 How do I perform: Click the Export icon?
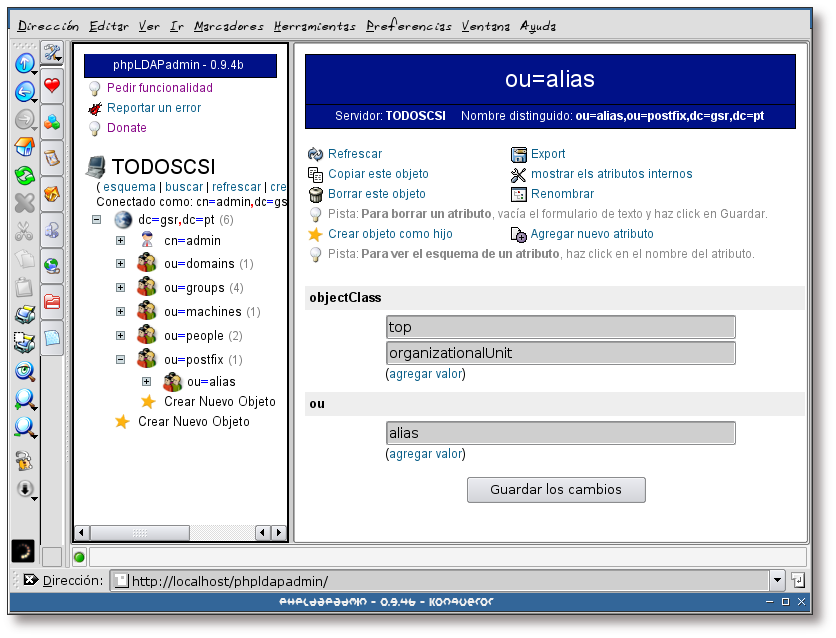point(521,155)
